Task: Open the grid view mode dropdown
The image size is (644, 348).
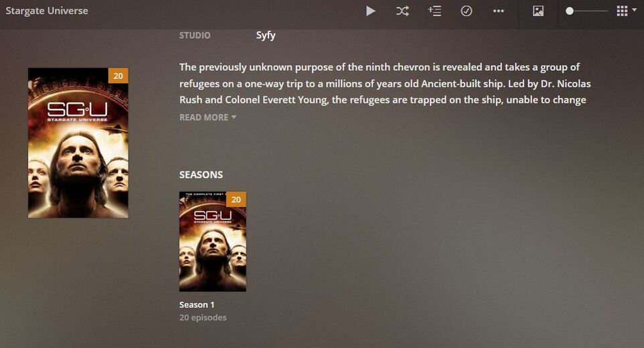Action: (627, 11)
